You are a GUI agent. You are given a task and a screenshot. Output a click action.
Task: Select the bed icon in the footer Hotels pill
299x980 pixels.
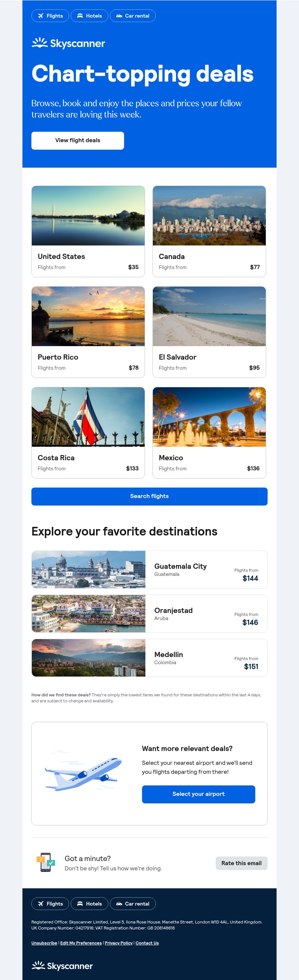tap(80, 904)
